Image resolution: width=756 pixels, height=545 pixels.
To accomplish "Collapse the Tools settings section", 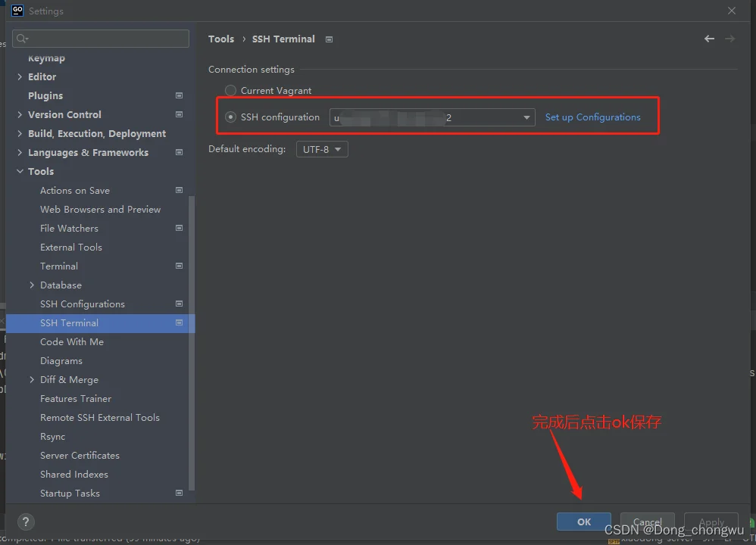I will pyautogui.click(x=20, y=171).
